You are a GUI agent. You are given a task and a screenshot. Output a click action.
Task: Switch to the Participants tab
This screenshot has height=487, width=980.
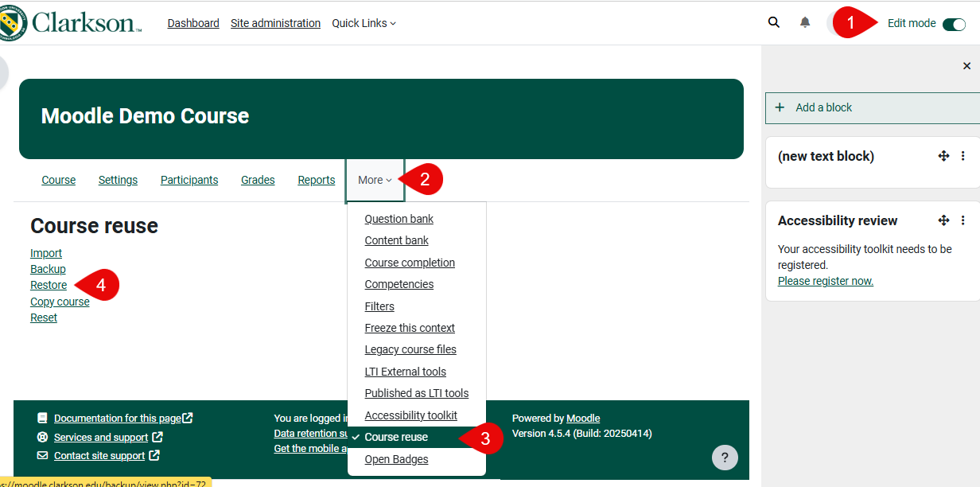(189, 180)
